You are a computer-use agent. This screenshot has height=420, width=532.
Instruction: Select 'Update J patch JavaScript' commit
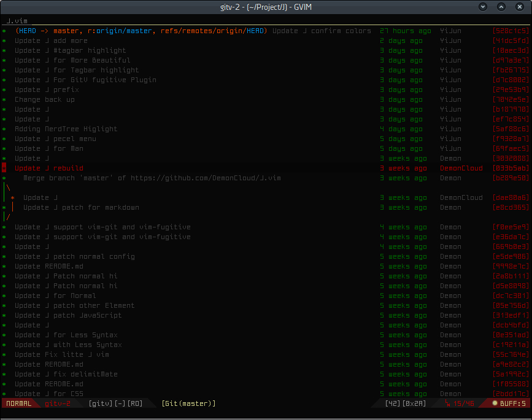[68, 315]
